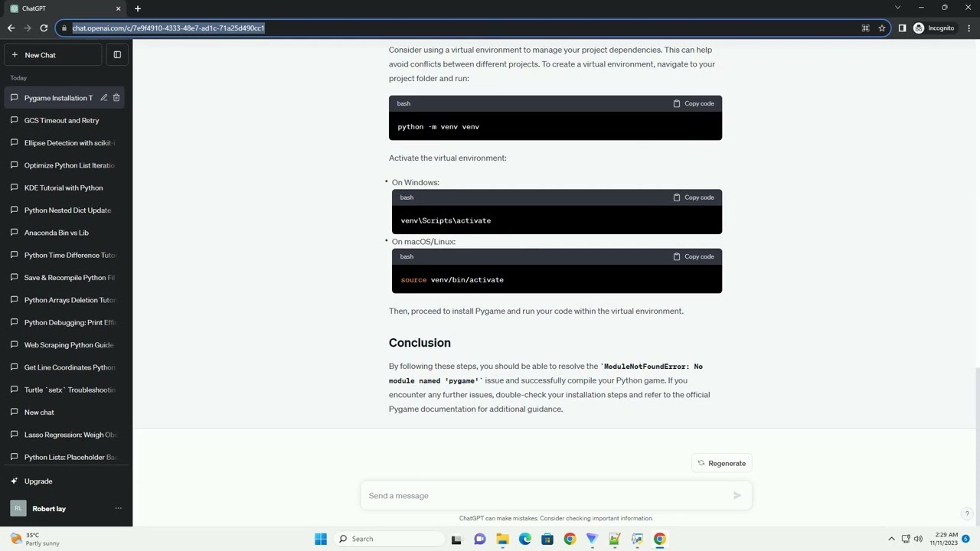Open Microsoft Edge from taskbar
This screenshot has width=980, height=551.
click(524, 539)
